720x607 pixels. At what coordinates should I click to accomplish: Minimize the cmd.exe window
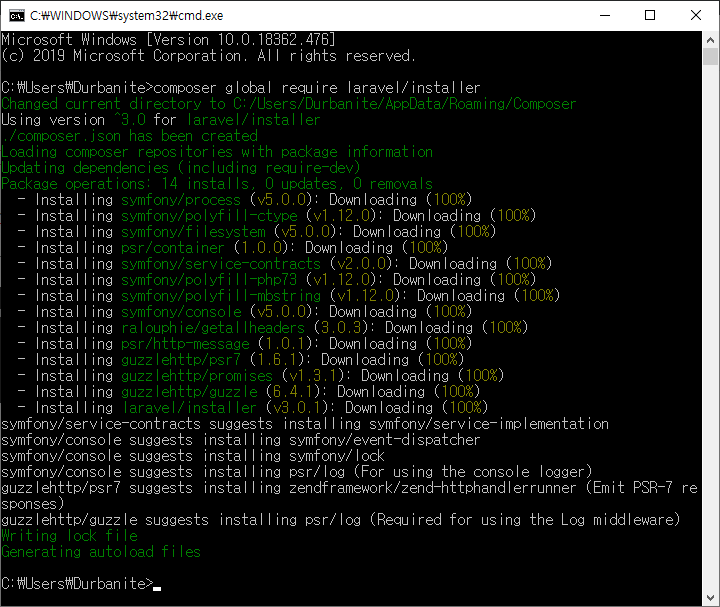pyautogui.click(x=605, y=15)
